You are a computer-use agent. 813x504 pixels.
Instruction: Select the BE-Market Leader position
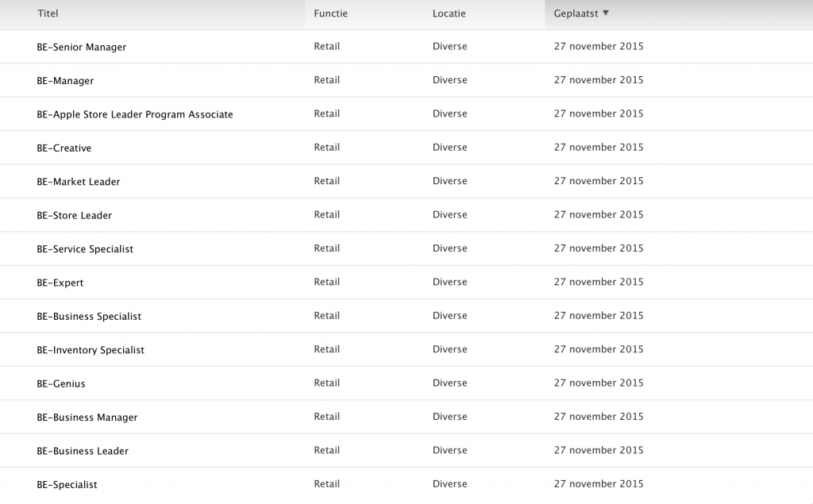[79, 182]
